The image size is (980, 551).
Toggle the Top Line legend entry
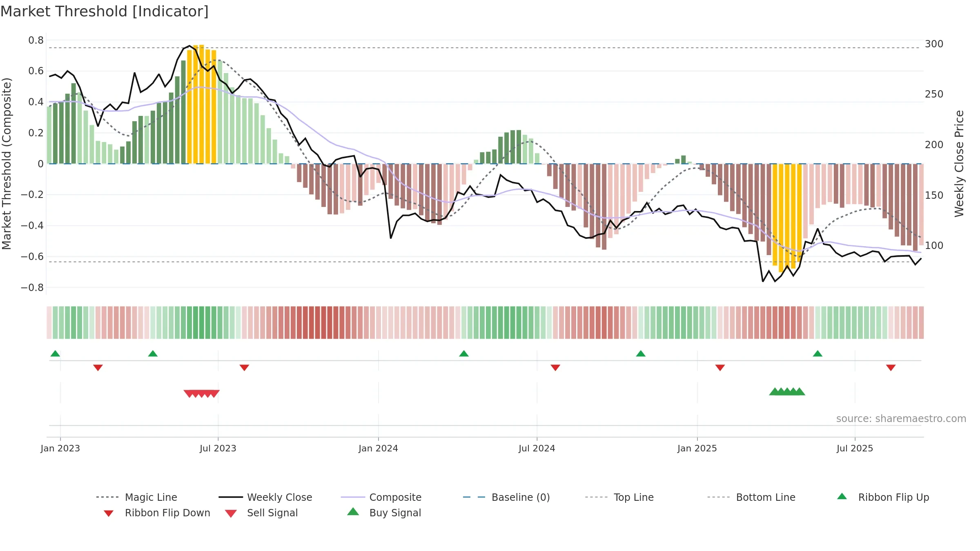pos(619,497)
